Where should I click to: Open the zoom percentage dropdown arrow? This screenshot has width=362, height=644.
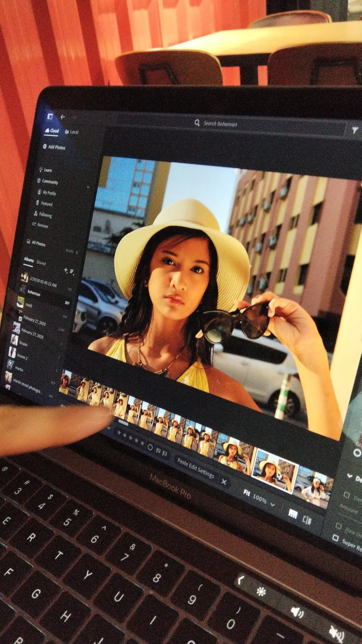coord(273,505)
